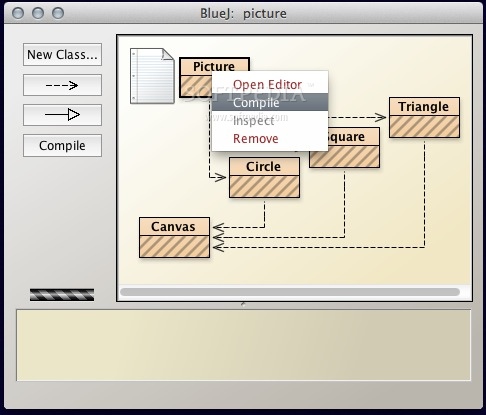Screen dimensions: 486x415
Task: Click the divider handle above object bench
Action: click(x=243, y=304)
